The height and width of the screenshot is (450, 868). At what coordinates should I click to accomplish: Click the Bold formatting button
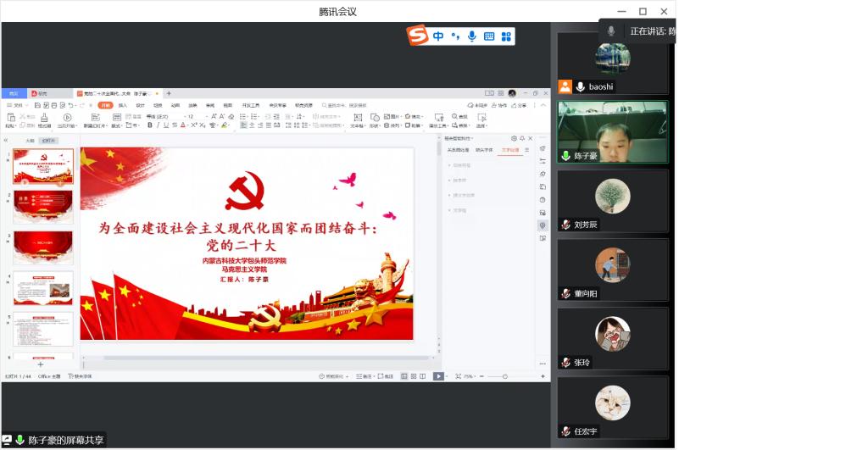pos(150,125)
